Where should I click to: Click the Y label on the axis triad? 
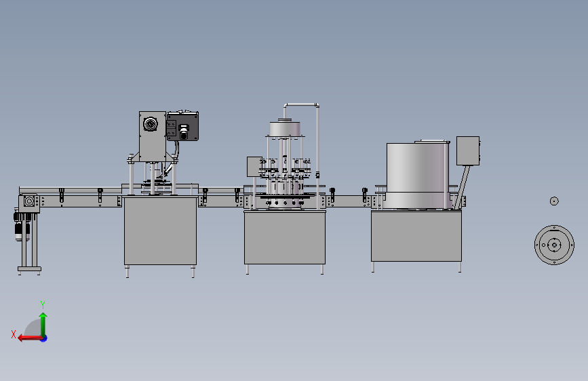(x=43, y=304)
